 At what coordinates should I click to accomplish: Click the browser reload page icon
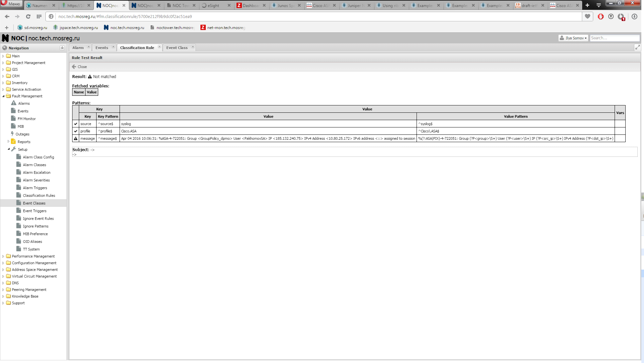pyautogui.click(x=28, y=16)
